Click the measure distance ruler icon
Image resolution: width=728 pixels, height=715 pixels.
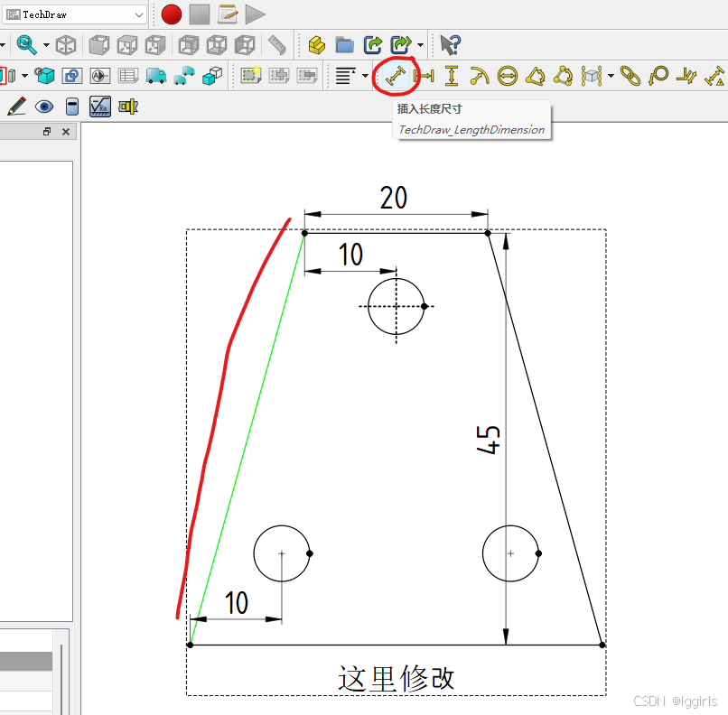tap(277, 45)
